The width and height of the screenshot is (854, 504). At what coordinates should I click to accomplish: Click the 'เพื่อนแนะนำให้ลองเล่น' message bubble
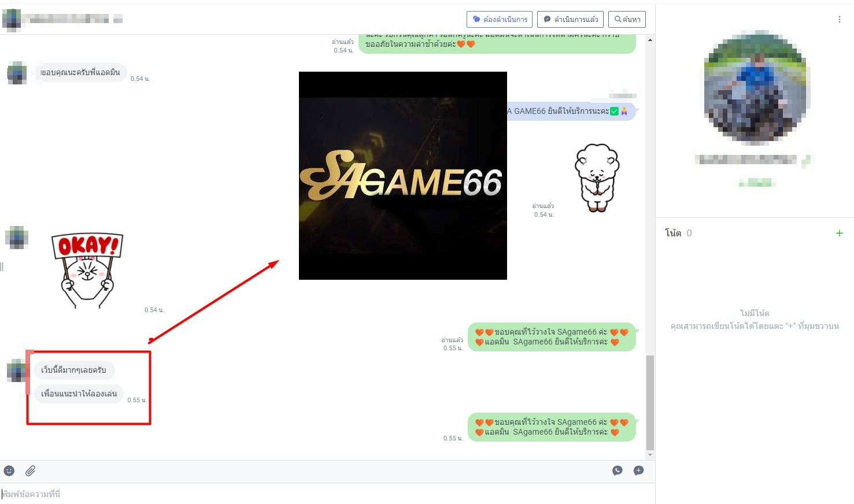[x=79, y=394]
